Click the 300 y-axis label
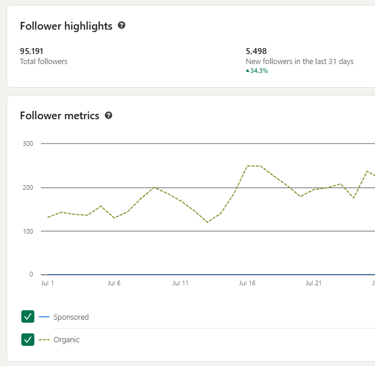 pos(28,144)
